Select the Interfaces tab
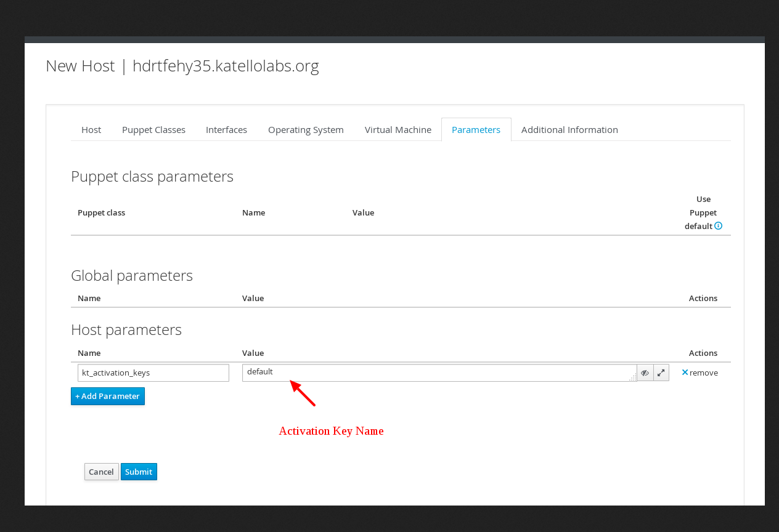The width and height of the screenshot is (779, 532). click(226, 129)
